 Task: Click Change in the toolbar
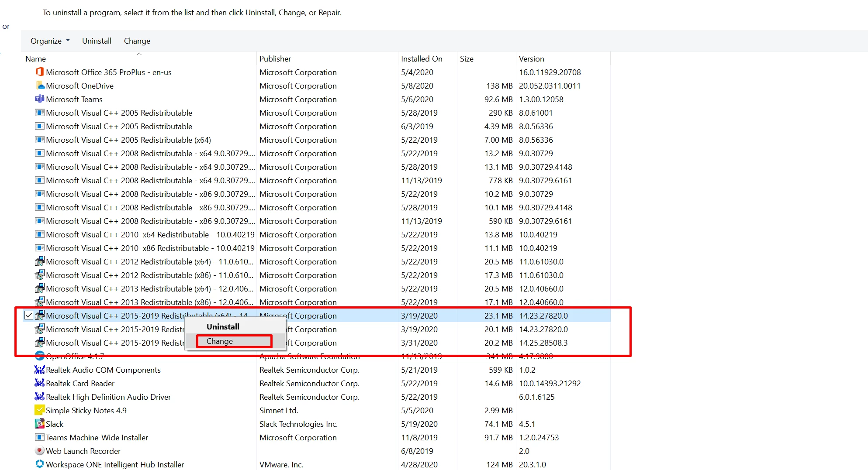point(137,41)
